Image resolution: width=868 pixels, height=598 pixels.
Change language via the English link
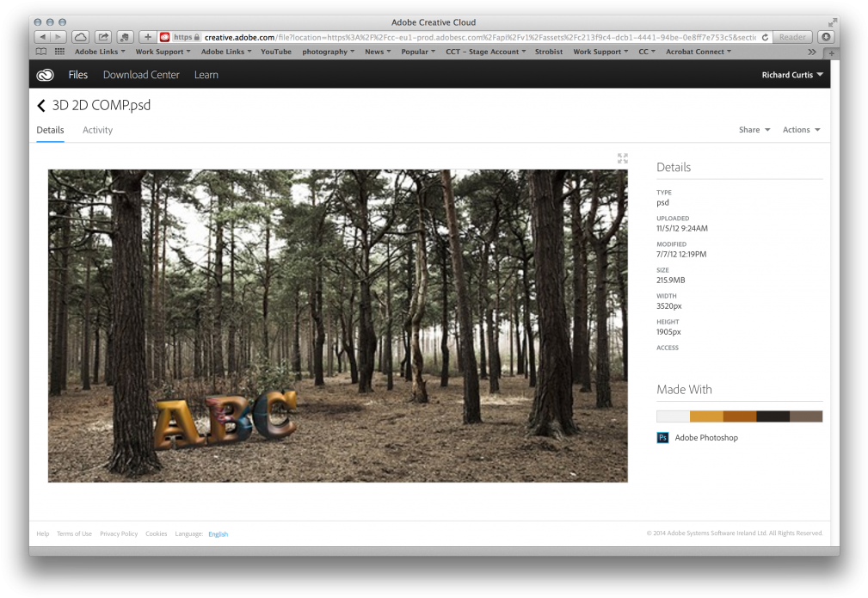(218, 533)
